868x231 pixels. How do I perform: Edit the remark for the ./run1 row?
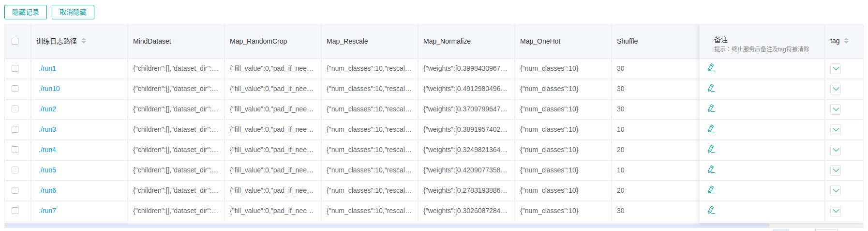tap(711, 68)
